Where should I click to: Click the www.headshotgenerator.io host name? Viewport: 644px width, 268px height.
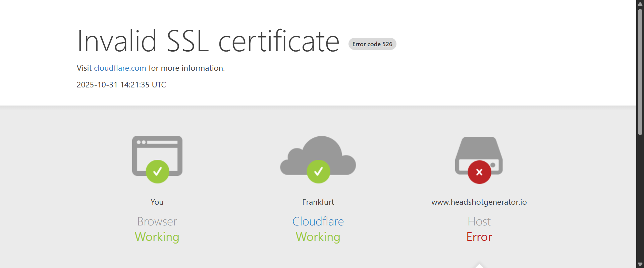[x=479, y=202]
